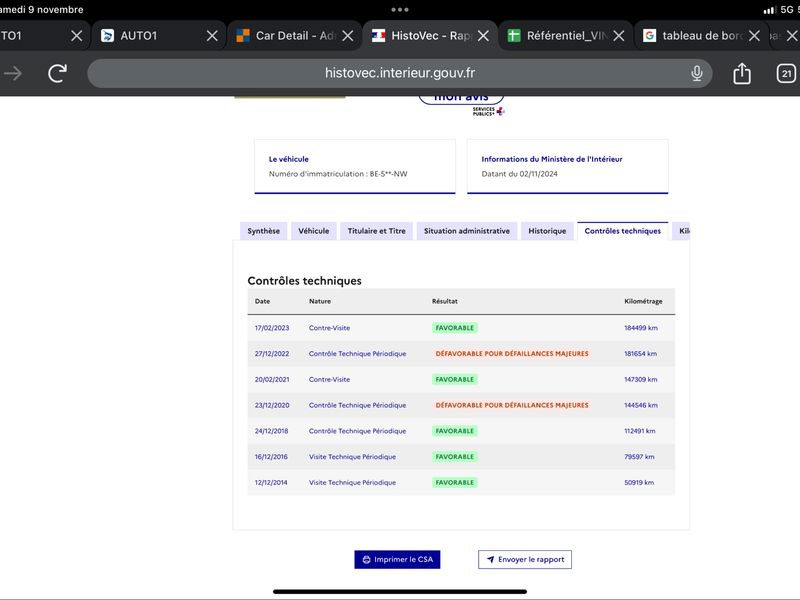This screenshot has height=600, width=800.
Task: Click Contre-Visite in the 17/02/2023 row
Action: [329, 328]
